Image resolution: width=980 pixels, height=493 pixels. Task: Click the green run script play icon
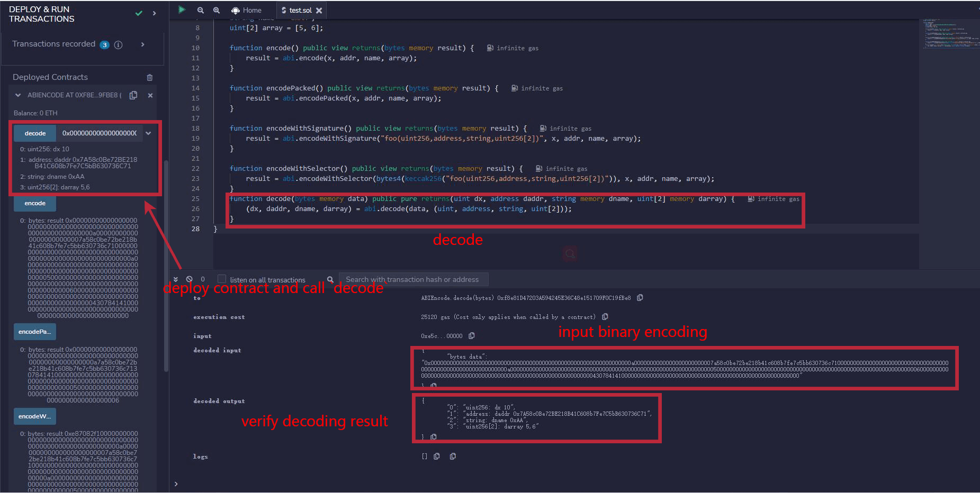click(182, 10)
